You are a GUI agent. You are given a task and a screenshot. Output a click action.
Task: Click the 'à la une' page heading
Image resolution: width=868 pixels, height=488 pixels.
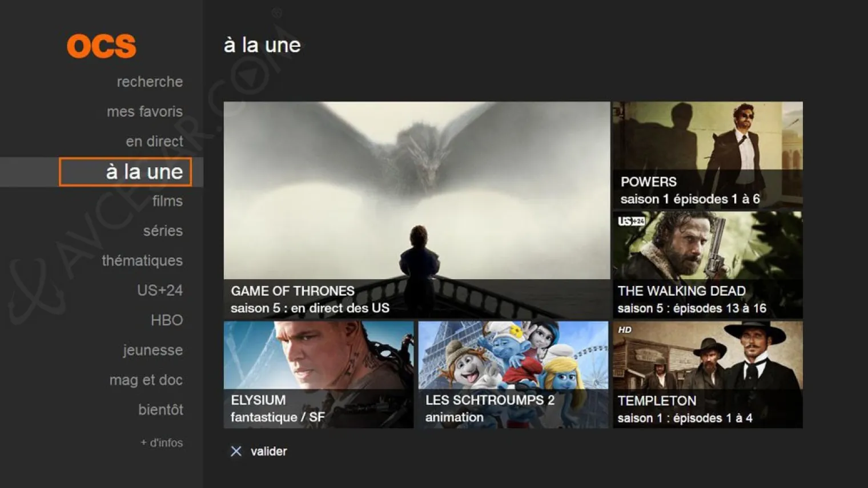[x=262, y=45]
